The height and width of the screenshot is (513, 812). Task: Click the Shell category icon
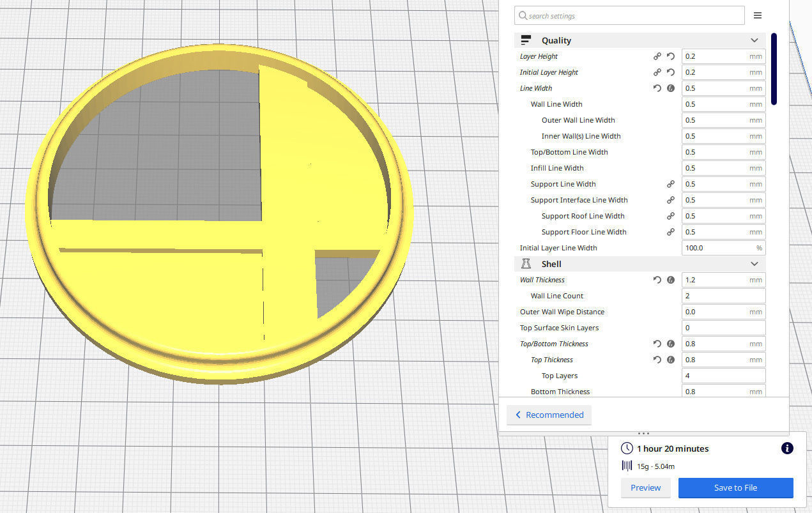click(x=526, y=264)
